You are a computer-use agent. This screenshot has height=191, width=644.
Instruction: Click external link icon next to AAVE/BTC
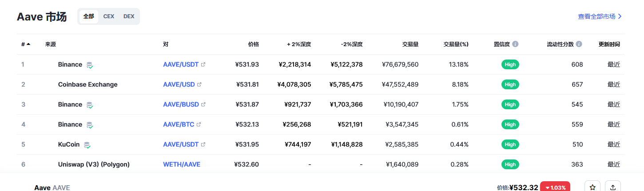click(199, 124)
